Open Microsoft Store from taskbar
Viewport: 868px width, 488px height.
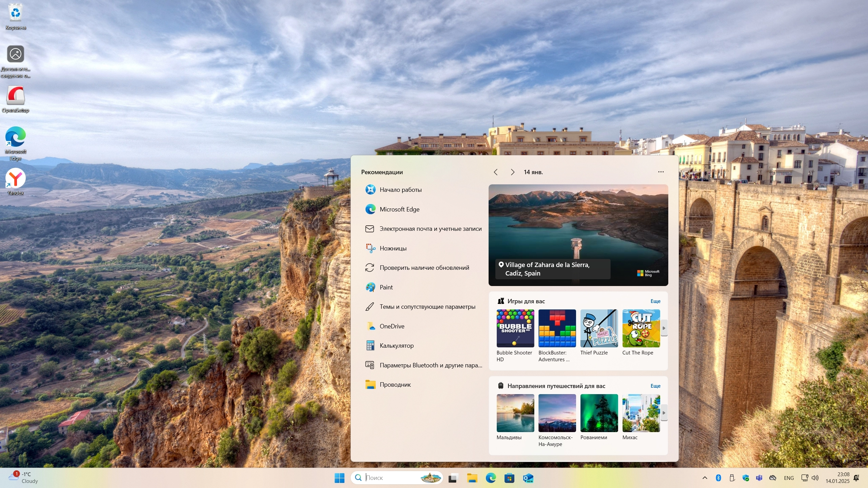click(509, 478)
